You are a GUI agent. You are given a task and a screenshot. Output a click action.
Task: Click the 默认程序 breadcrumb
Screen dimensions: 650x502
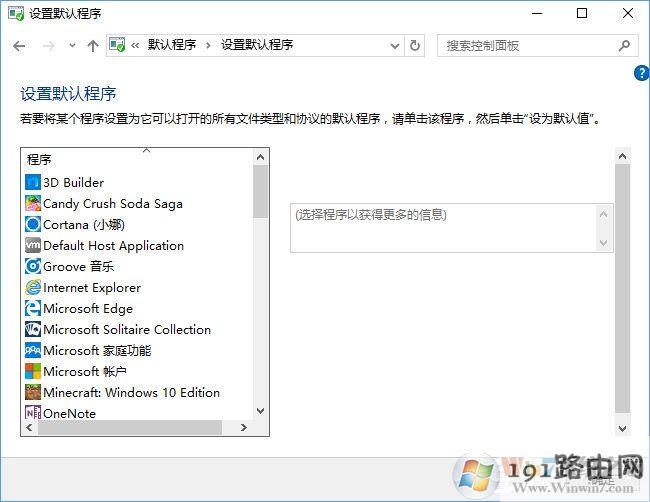pos(172,45)
